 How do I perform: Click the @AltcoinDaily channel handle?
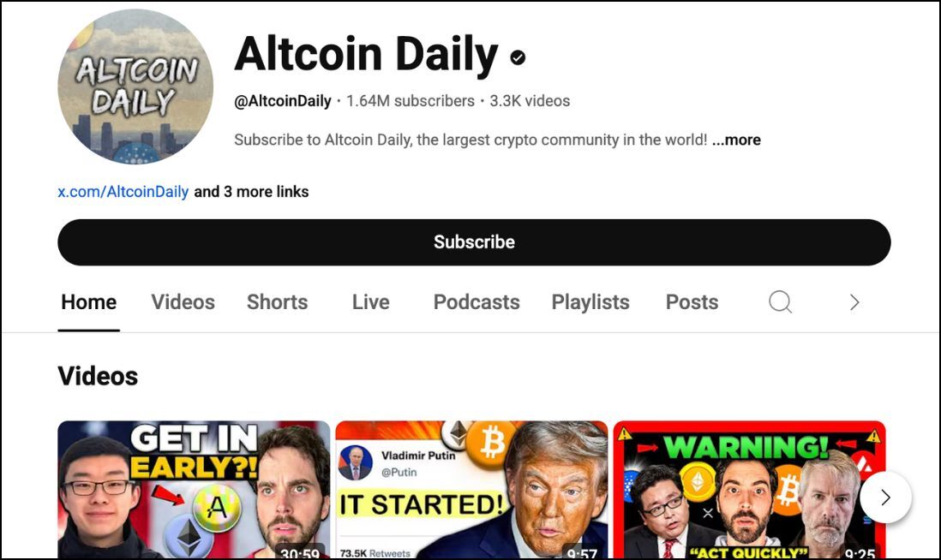[x=283, y=101]
